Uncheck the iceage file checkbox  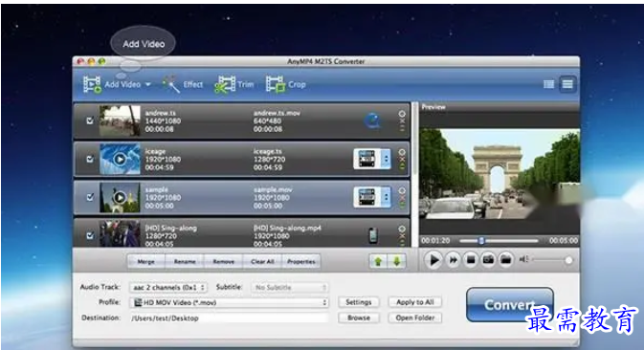point(90,159)
